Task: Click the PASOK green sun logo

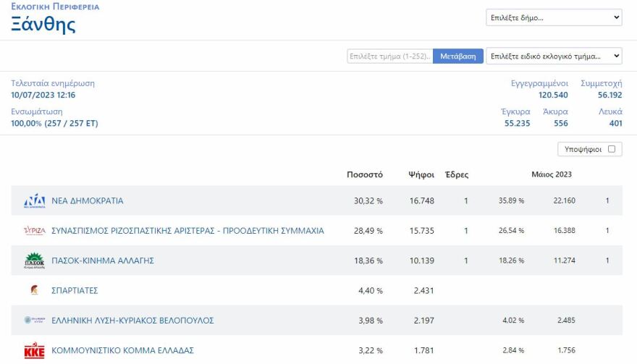Action: click(x=34, y=261)
